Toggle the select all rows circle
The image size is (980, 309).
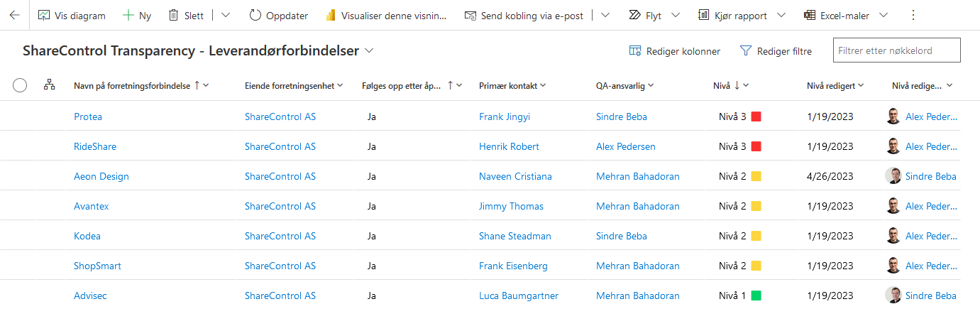pos(20,85)
